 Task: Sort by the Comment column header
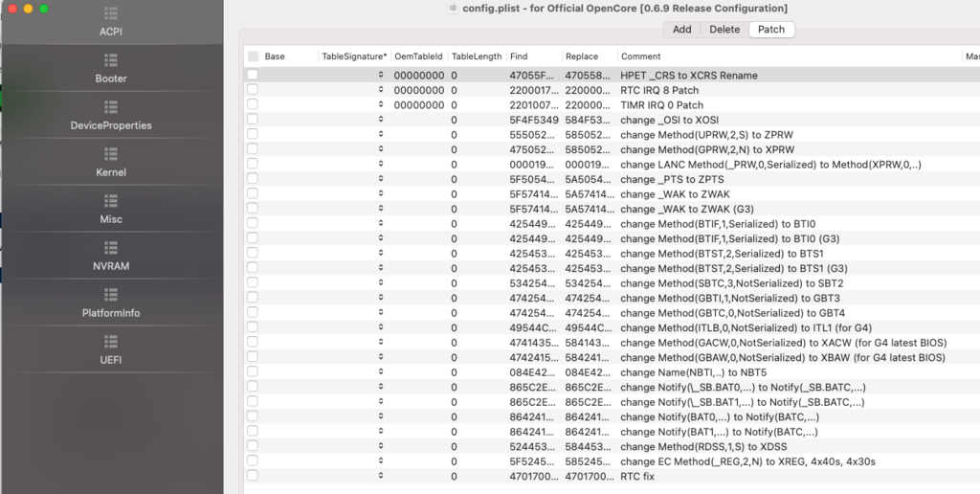(641, 56)
